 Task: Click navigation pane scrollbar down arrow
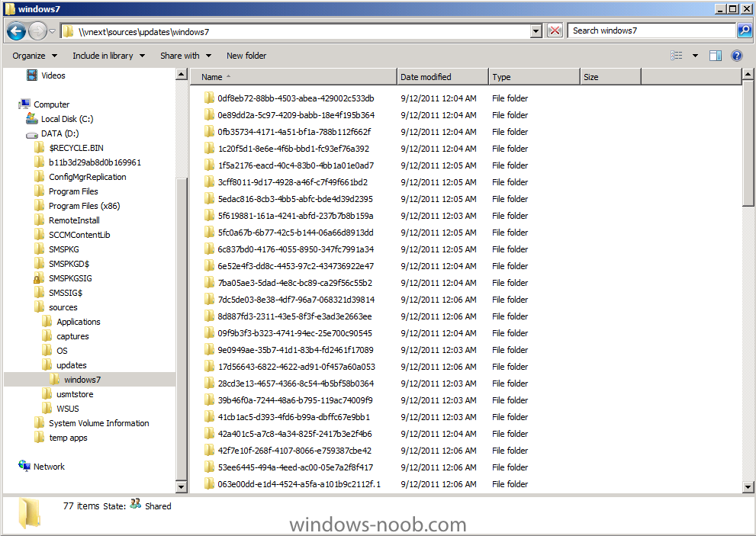pyautogui.click(x=181, y=487)
